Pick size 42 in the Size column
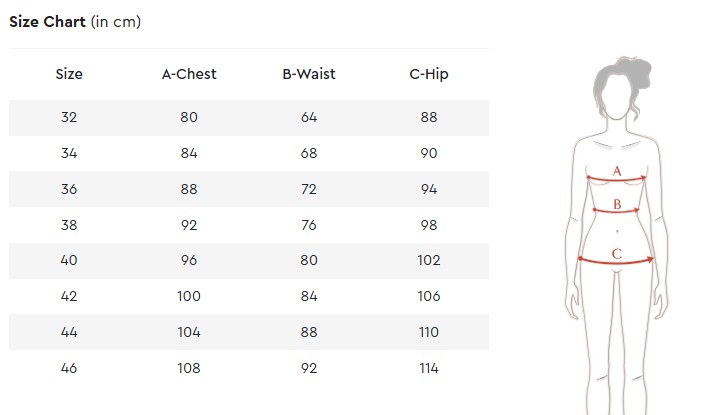 (x=69, y=296)
